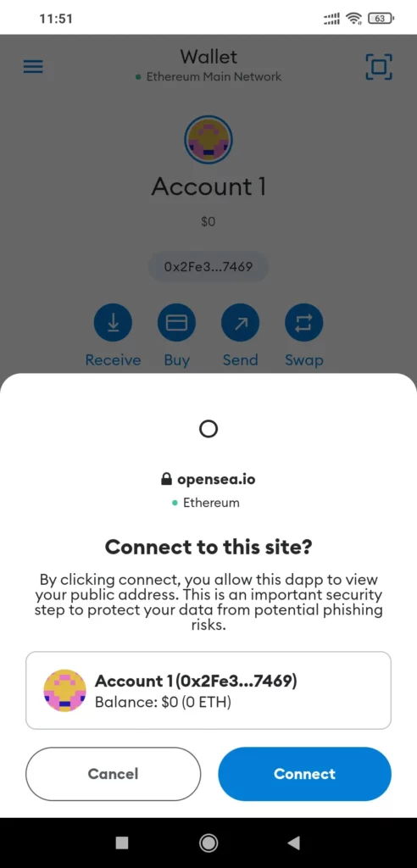
Task: Tap the Android home button
Action: pos(208,843)
